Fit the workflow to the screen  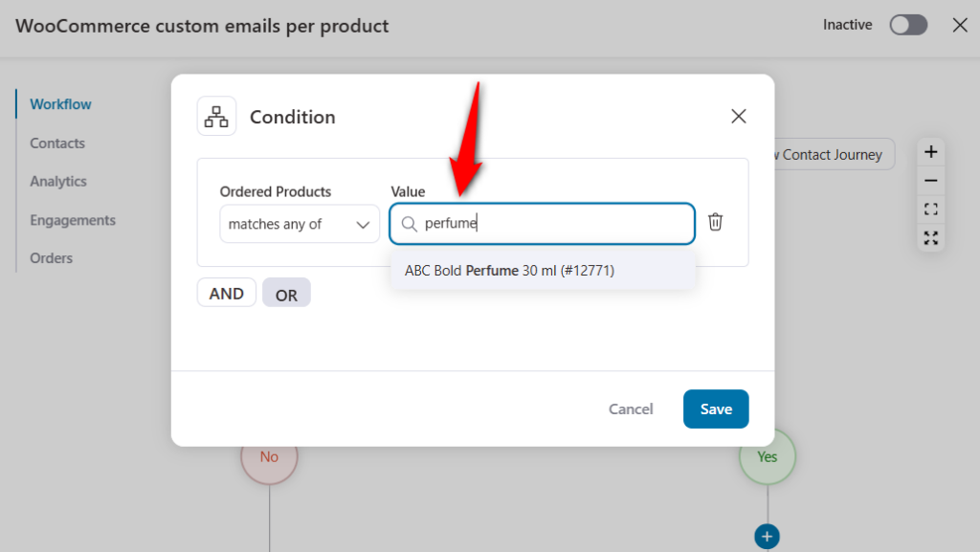pyautogui.click(x=929, y=209)
